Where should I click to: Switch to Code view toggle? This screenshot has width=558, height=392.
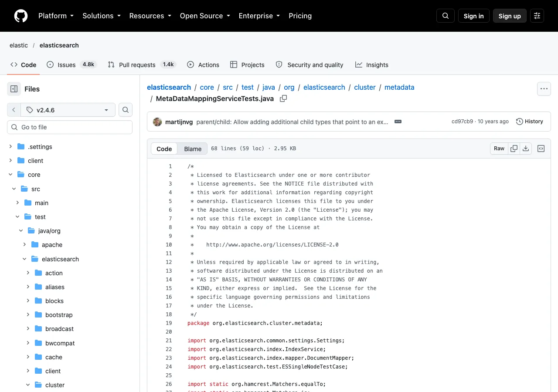(164, 149)
